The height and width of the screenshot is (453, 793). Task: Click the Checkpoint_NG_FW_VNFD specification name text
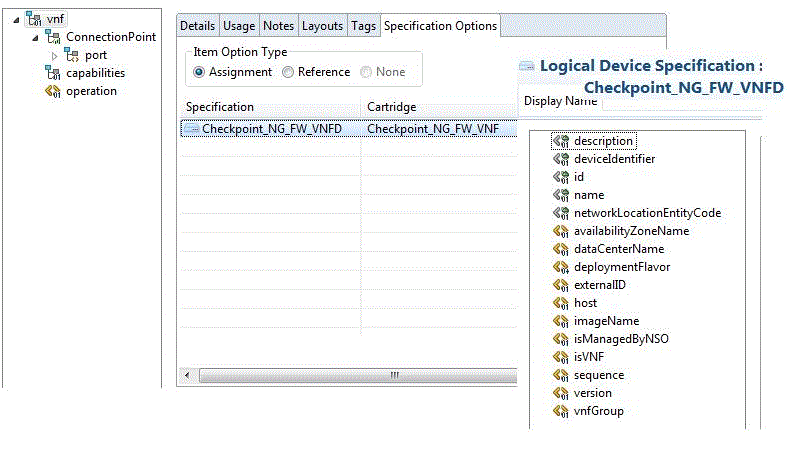coord(272,129)
